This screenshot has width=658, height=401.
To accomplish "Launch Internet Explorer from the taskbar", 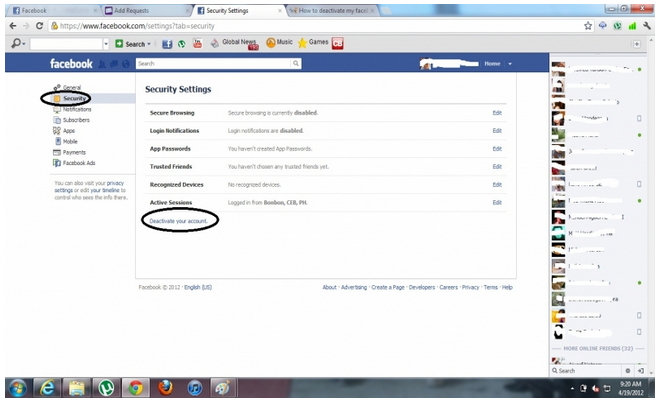I will (x=47, y=388).
